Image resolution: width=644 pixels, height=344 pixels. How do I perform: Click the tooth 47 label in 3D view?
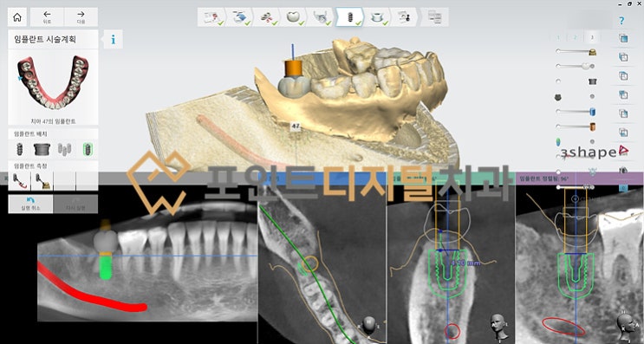point(296,127)
